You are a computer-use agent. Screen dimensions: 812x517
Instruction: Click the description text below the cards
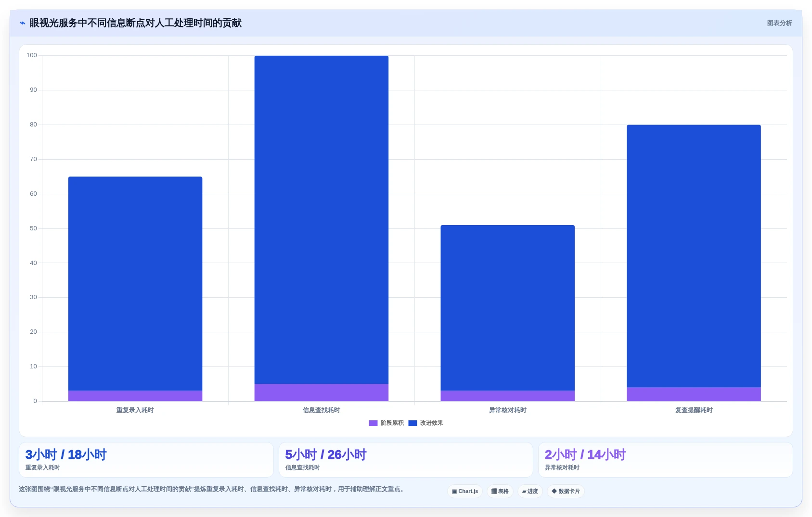click(x=212, y=489)
